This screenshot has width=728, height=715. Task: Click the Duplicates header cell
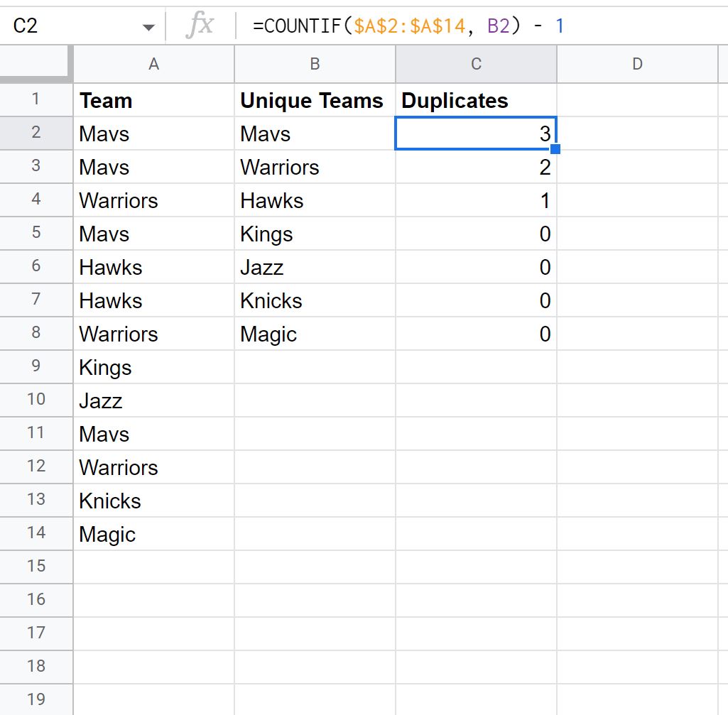476,100
